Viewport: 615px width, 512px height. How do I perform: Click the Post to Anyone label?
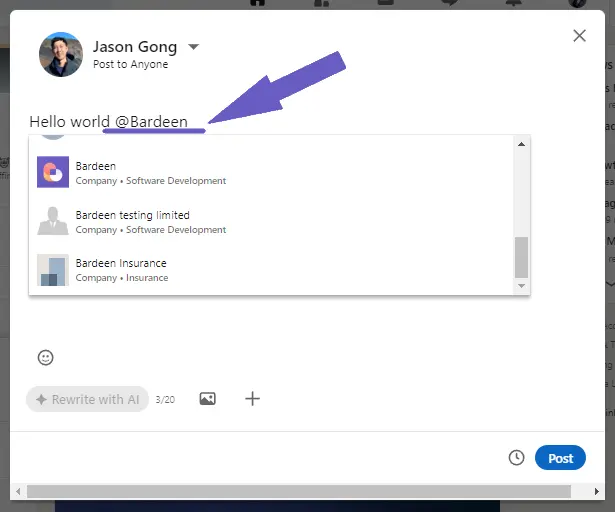(131, 64)
